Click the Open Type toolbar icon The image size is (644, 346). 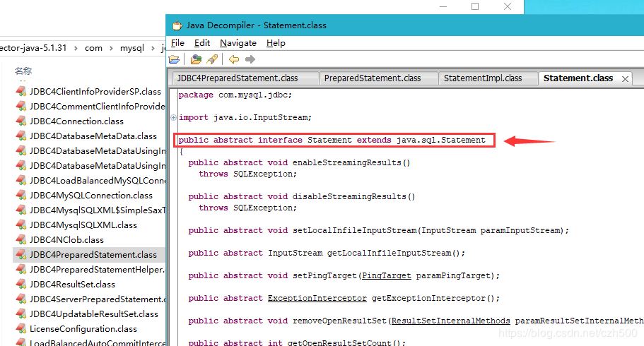click(197, 59)
